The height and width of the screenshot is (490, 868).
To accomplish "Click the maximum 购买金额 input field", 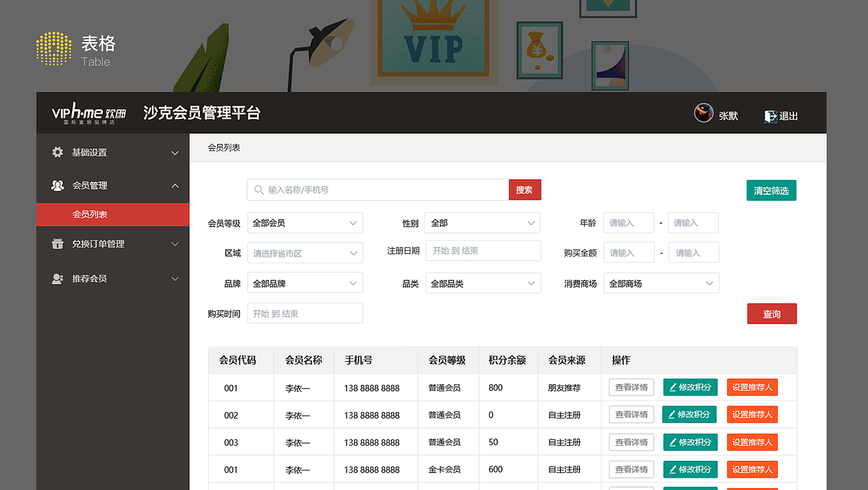I will 693,252.
